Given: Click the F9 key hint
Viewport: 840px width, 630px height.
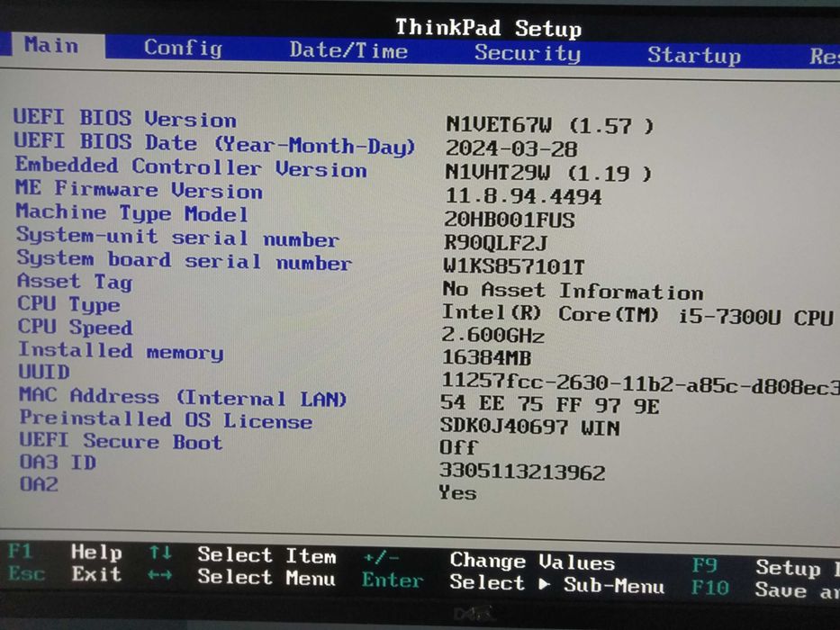Looking at the screenshot, I should tap(704, 565).
